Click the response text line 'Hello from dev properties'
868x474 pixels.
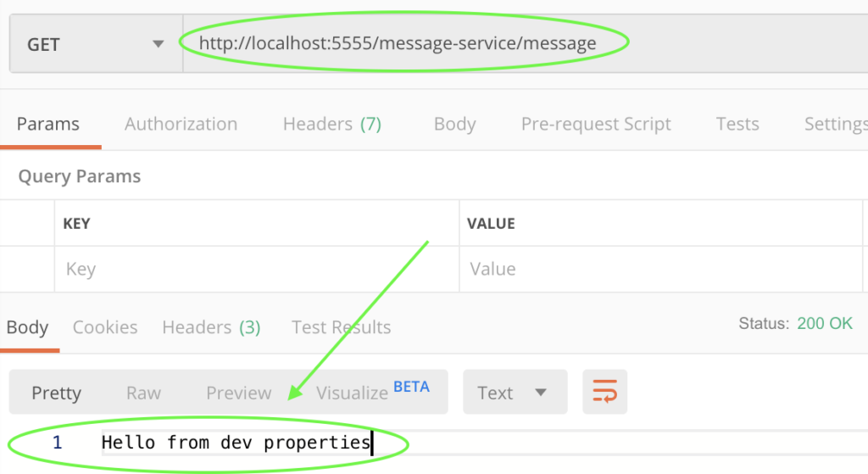point(236,443)
